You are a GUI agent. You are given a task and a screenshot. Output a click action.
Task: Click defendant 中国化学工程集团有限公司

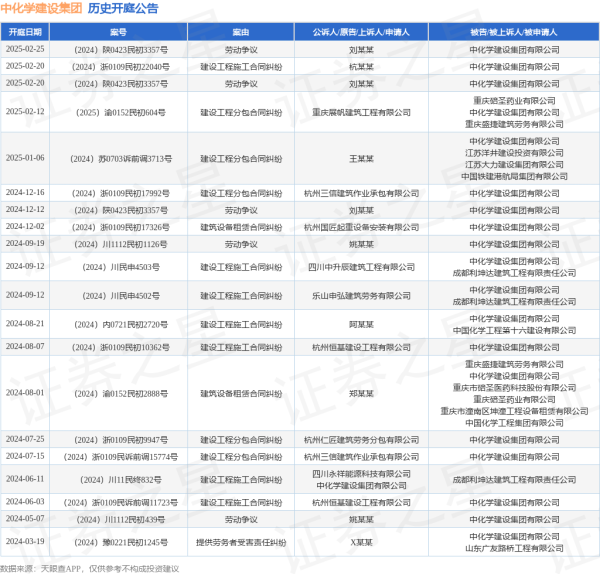(x=514, y=423)
